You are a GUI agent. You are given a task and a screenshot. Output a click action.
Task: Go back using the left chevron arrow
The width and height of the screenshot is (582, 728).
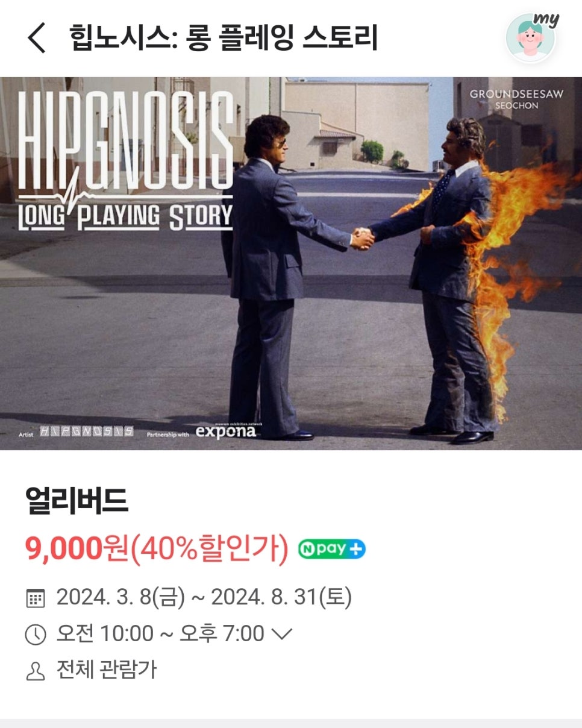37,39
